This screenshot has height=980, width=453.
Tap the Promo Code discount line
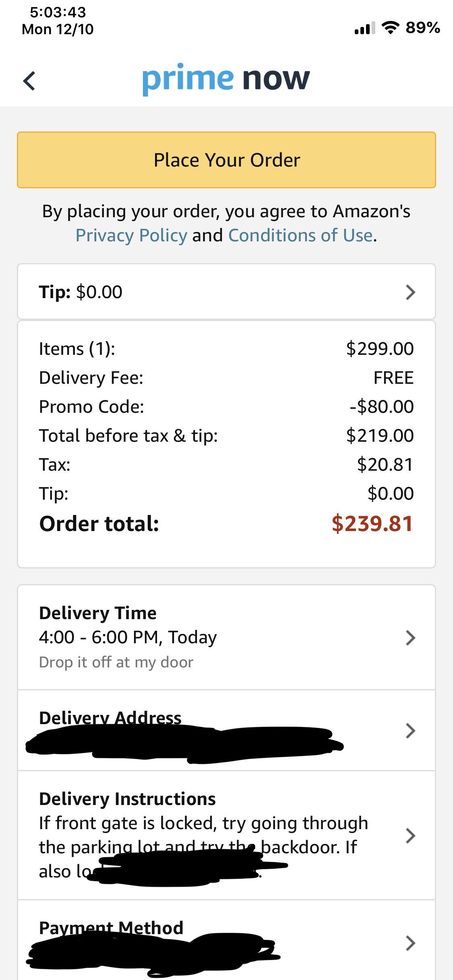coord(226,407)
